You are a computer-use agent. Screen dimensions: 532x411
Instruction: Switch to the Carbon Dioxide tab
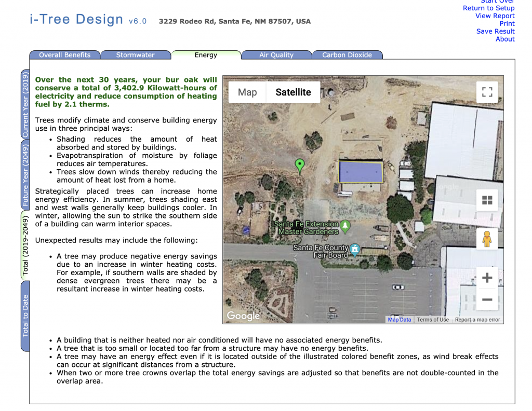pos(347,55)
